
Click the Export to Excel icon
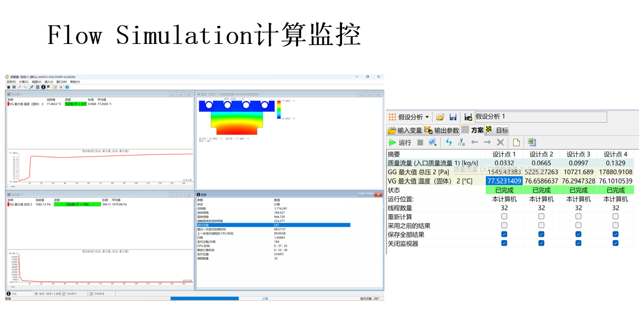pos(531,142)
